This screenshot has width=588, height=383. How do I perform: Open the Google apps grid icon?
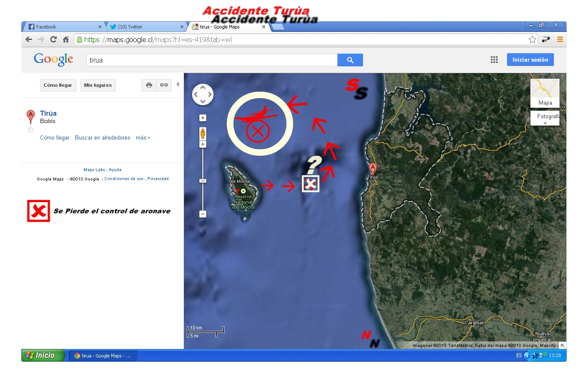(494, 60)
